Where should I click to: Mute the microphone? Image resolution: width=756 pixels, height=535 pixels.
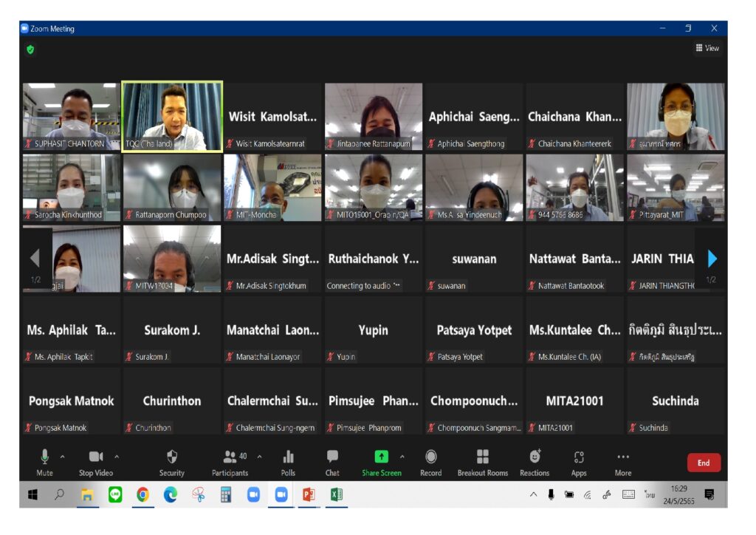tap(44, 457)
